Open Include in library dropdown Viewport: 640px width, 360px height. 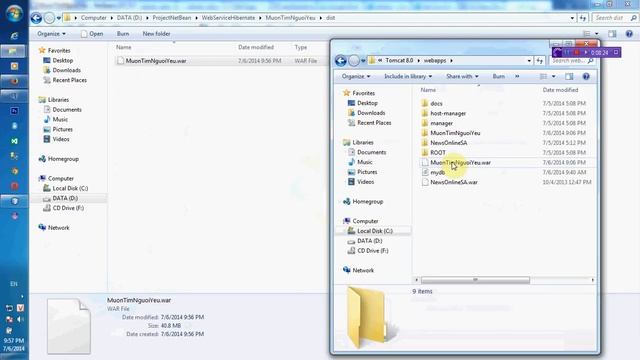(408, 76)
